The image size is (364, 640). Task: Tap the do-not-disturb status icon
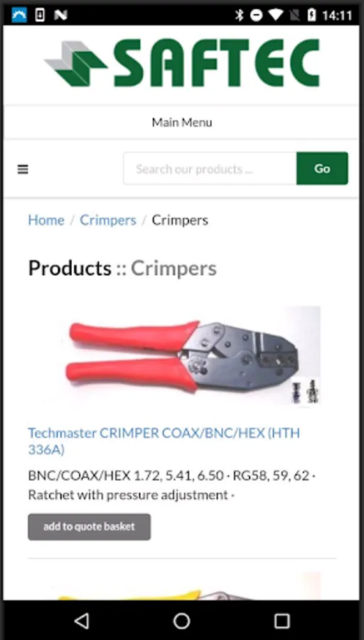[x=256, y=16]
